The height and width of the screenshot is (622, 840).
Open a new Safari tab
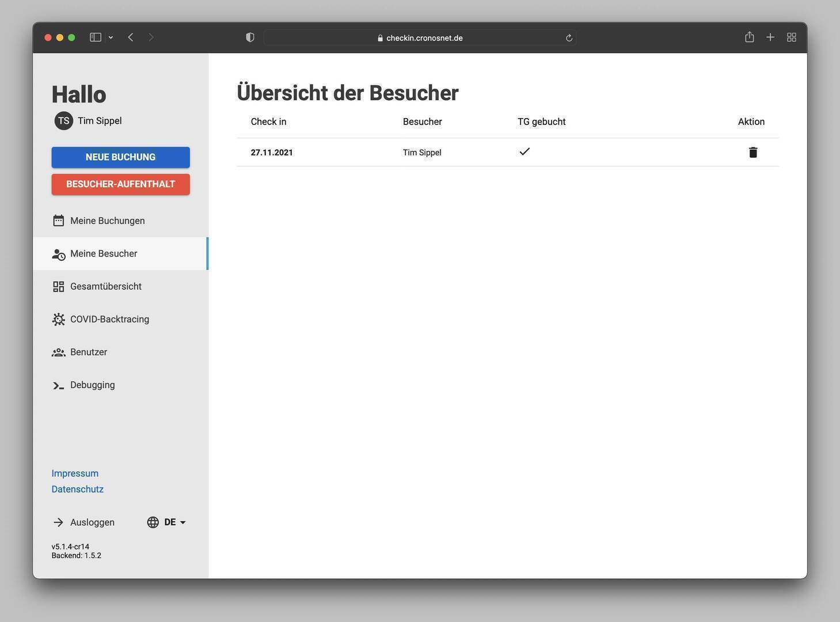tap(770, 37)
